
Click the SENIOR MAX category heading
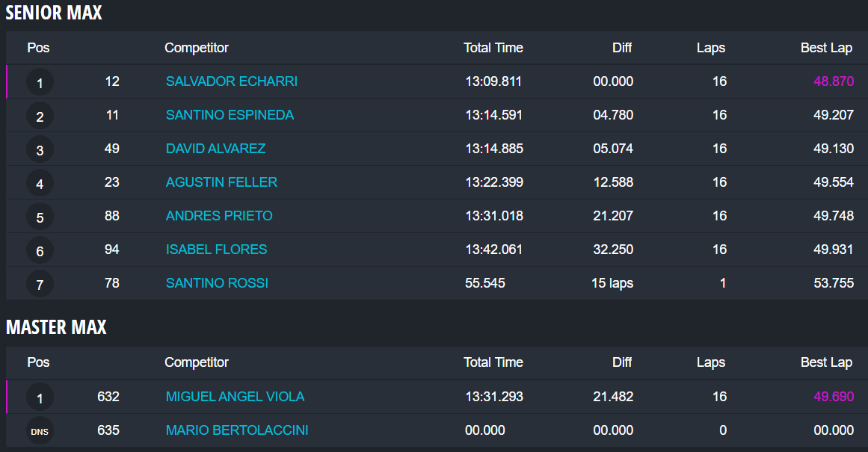point(54,13)
